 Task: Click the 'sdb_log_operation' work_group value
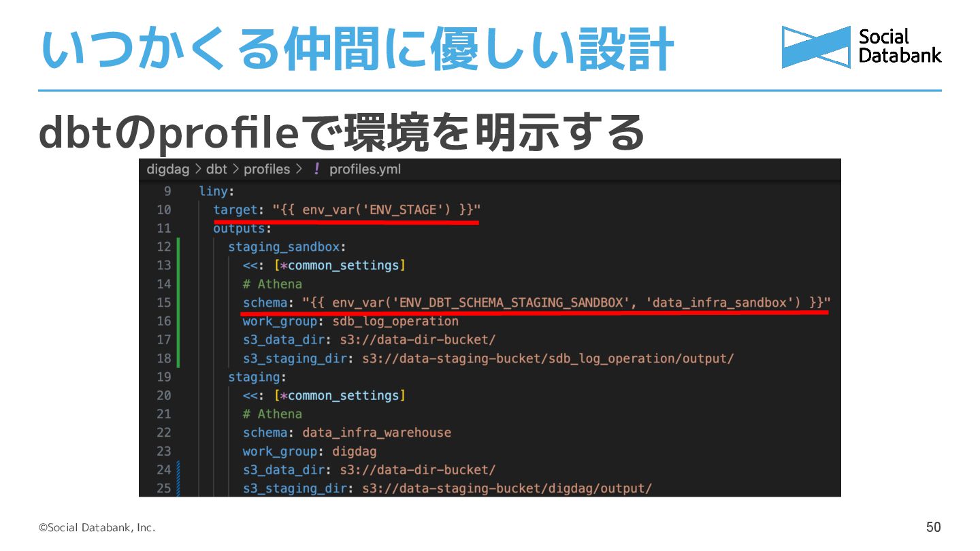pyautogui.click(x=395, y=320)
